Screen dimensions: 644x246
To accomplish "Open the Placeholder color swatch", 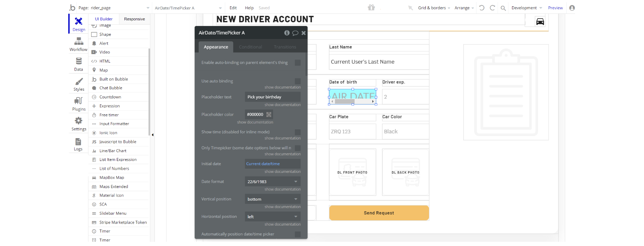I will (269, 115).
